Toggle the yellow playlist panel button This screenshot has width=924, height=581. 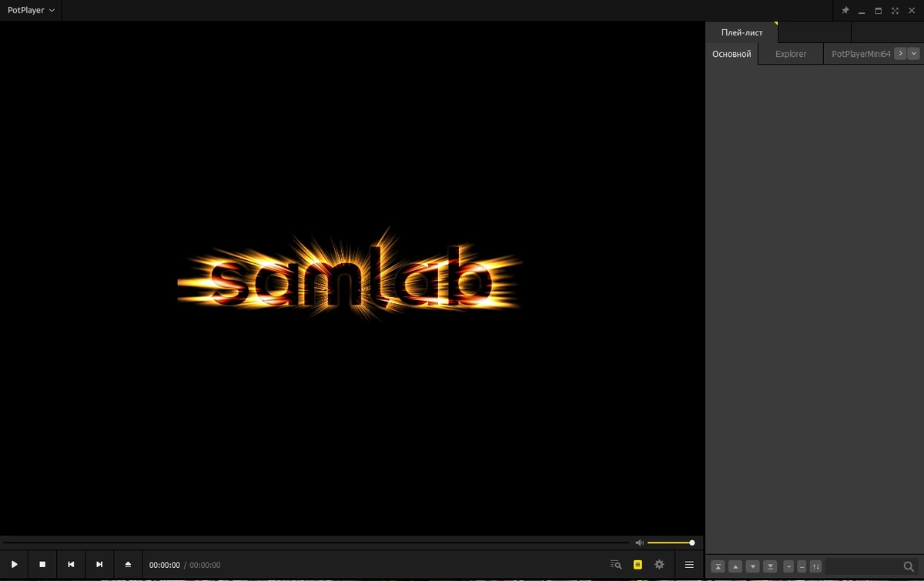pyautogui.click(x=638, y=565)
